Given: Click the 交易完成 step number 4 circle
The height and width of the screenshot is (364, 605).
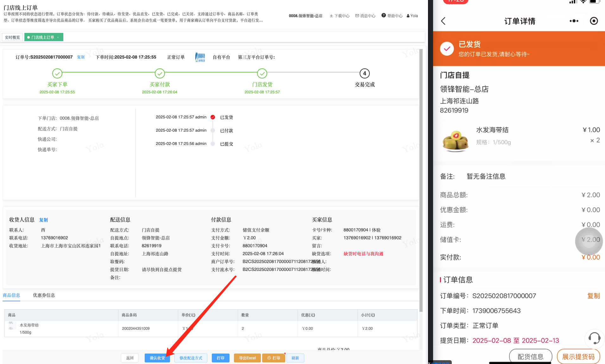Looking at the screenshot, I should pyautogui.click(x=365, y=73).
